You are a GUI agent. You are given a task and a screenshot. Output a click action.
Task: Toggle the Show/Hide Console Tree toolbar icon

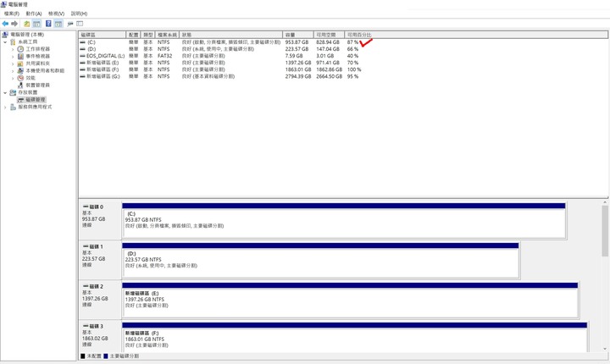pos(36,24)
